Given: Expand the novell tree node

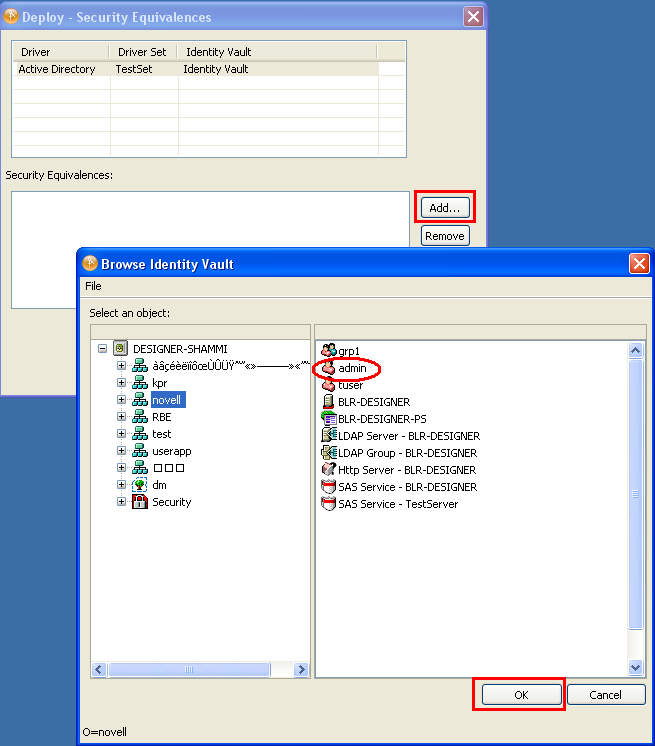Looking at the screenshot, I should (121, 400).
